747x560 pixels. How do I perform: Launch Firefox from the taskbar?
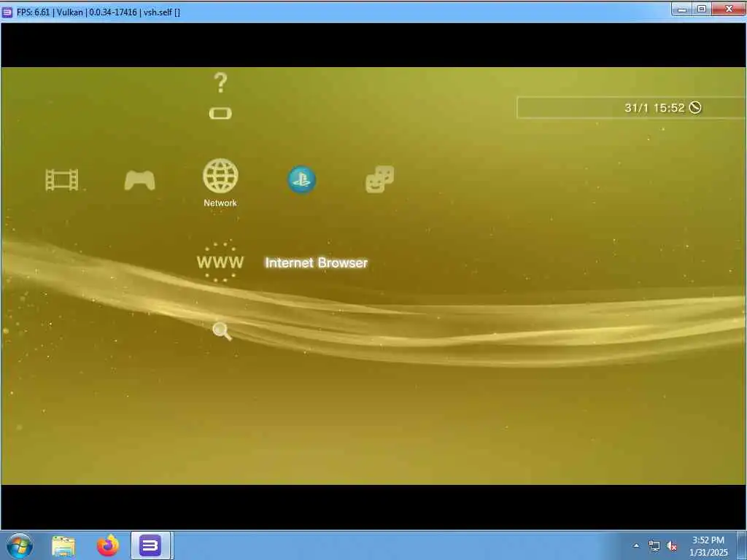point(108,545)
